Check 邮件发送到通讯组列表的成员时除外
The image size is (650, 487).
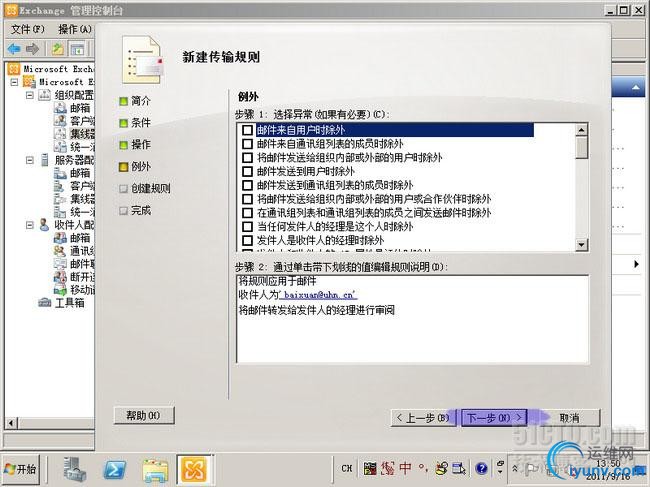tap(247, 185)
